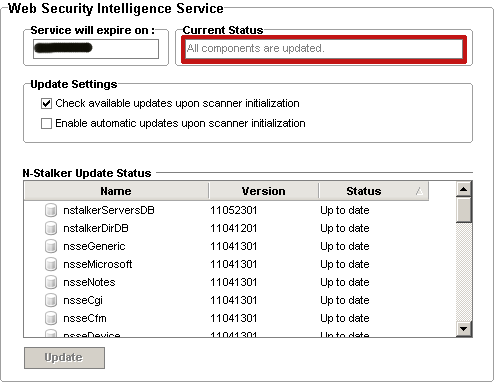Select the nsseNotes row name

tap(89, 282)
